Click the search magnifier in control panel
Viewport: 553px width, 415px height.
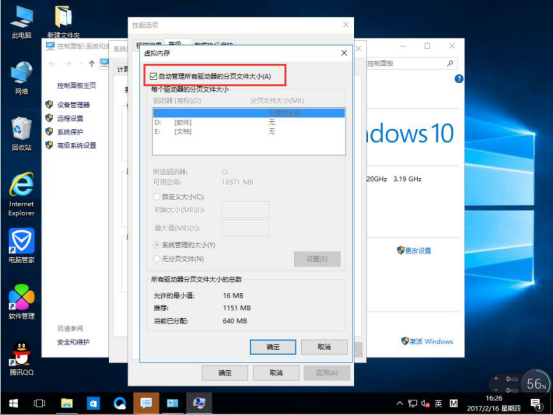point(450,63)
